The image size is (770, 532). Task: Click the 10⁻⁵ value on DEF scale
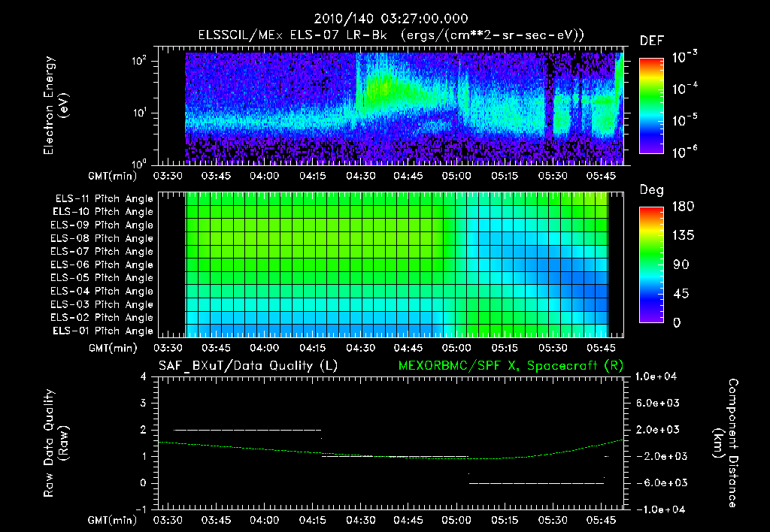tap(684, 119)
